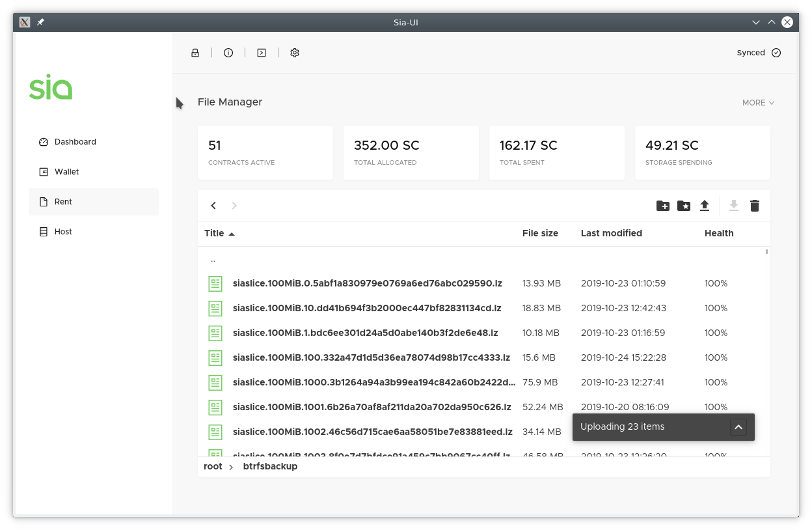Open the Dashboard page
812x530 pixels.
pos(94,142)
